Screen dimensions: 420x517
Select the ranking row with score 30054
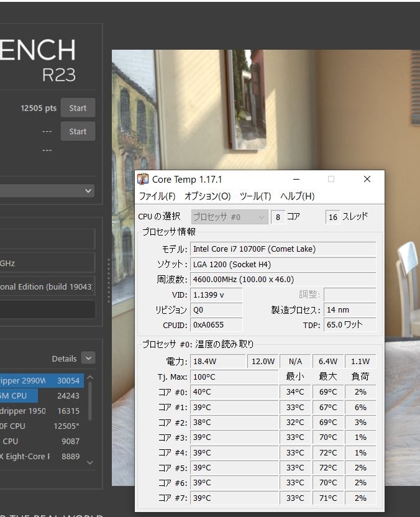click(42, 380)
